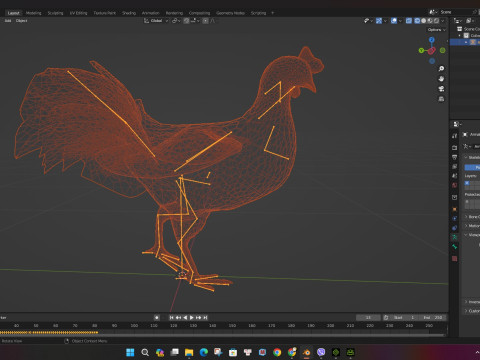The width and height of the screenshot is (480, 360).
Task: Open the Options dropdown in viewport
Action: pos(437,30)
